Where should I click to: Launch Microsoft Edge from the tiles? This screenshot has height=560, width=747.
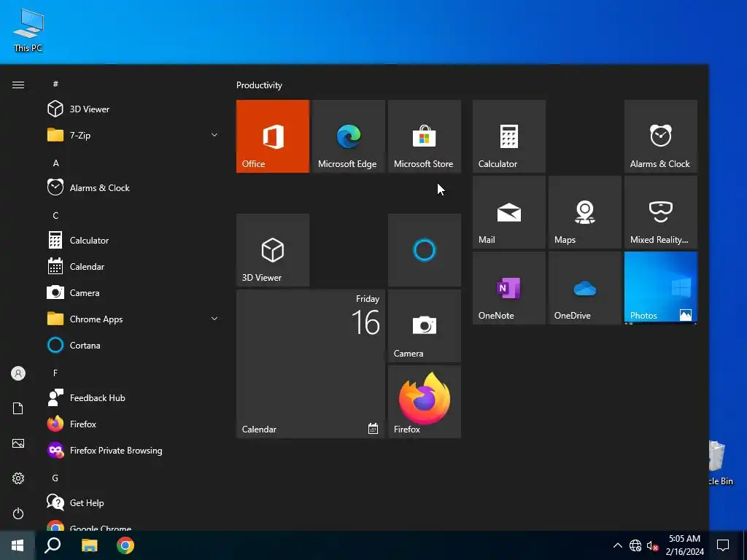348,136
